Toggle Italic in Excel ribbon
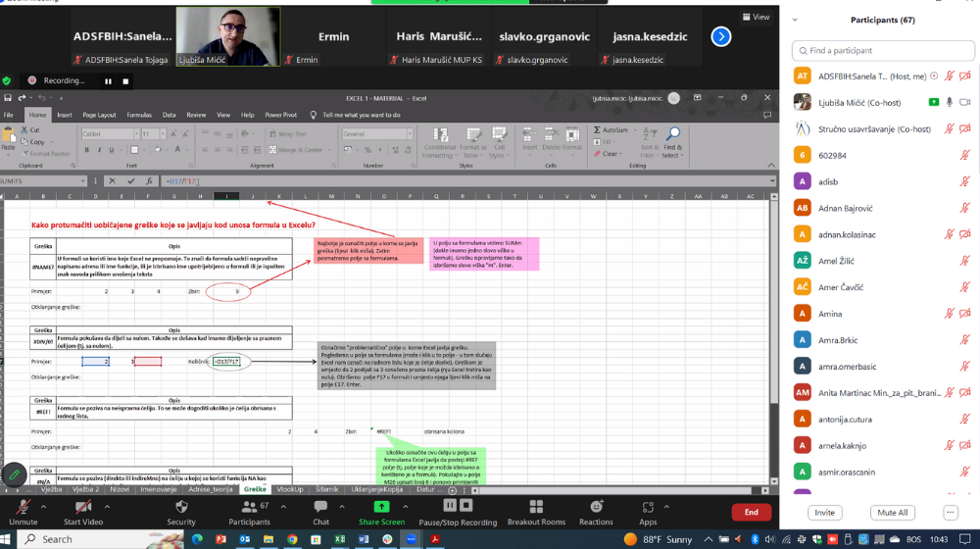980x549 pixels. 99,150
